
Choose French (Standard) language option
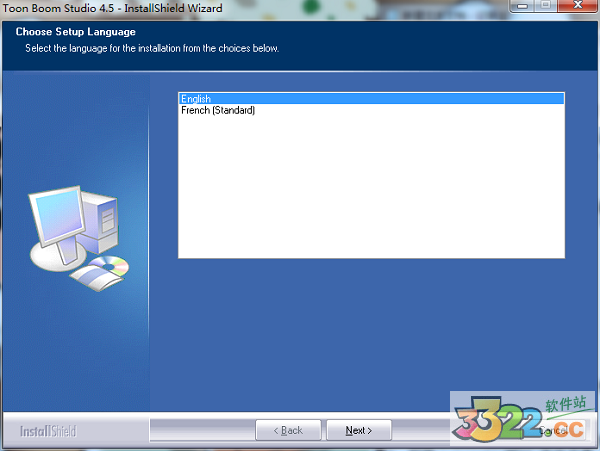click(371, 110)
